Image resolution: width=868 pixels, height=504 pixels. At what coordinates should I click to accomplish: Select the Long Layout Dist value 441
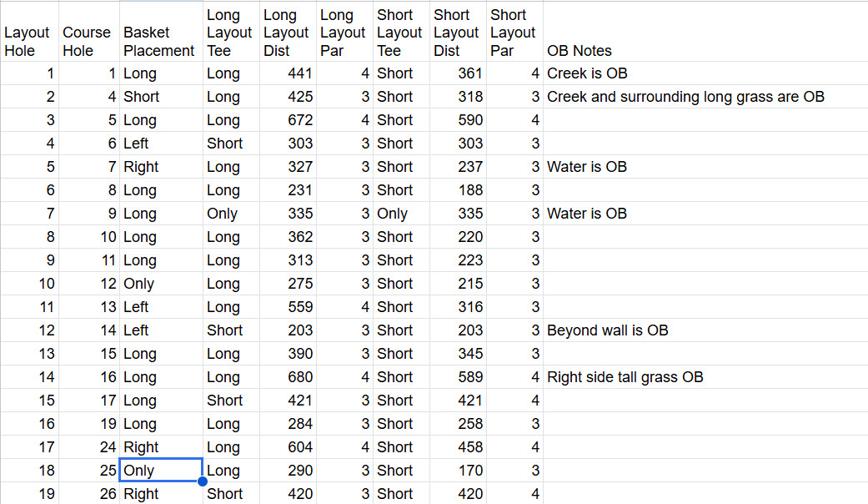tap(288, 73)
